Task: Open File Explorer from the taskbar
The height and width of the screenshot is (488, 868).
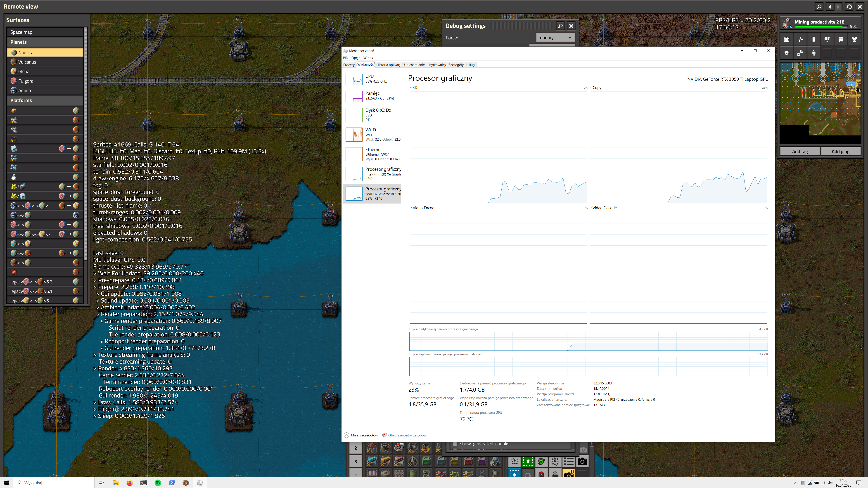Action: (116, 483)
